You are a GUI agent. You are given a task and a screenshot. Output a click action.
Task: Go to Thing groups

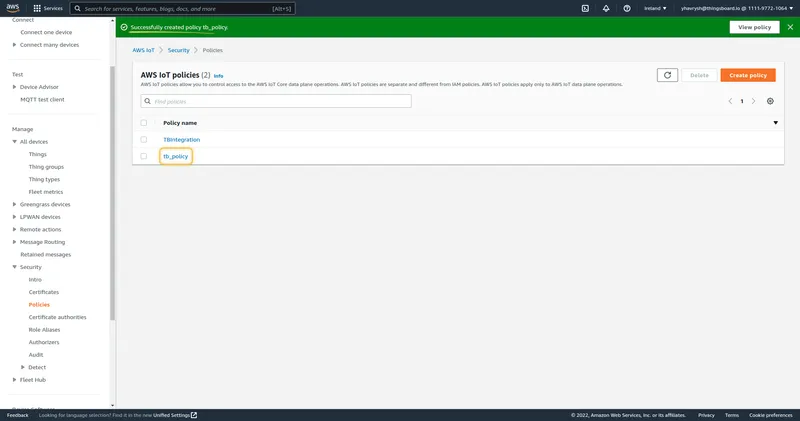pos(46,167)
